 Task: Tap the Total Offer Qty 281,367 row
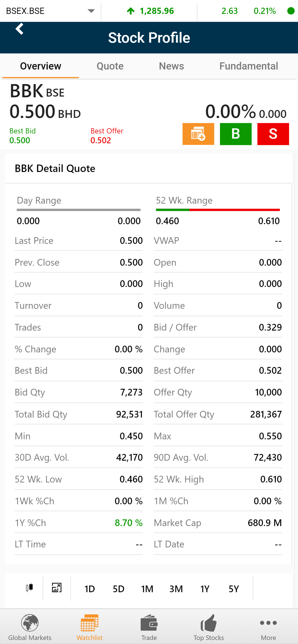pos(218,414)
